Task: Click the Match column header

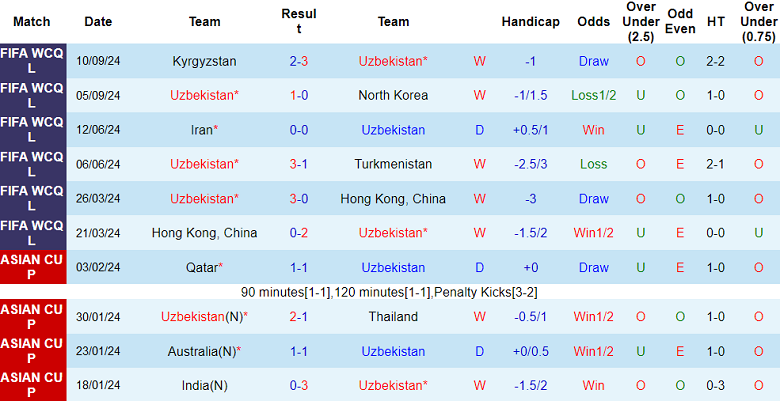Action: (32, 22)
